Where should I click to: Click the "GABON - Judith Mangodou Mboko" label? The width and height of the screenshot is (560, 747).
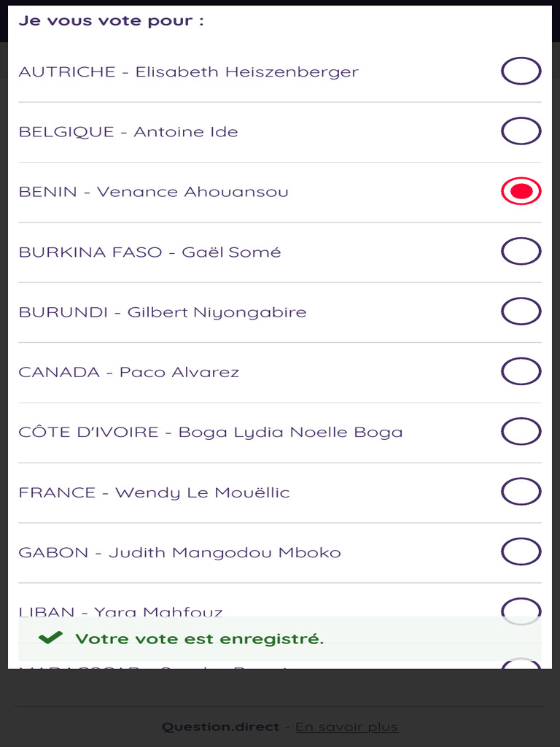click(179, 552)
